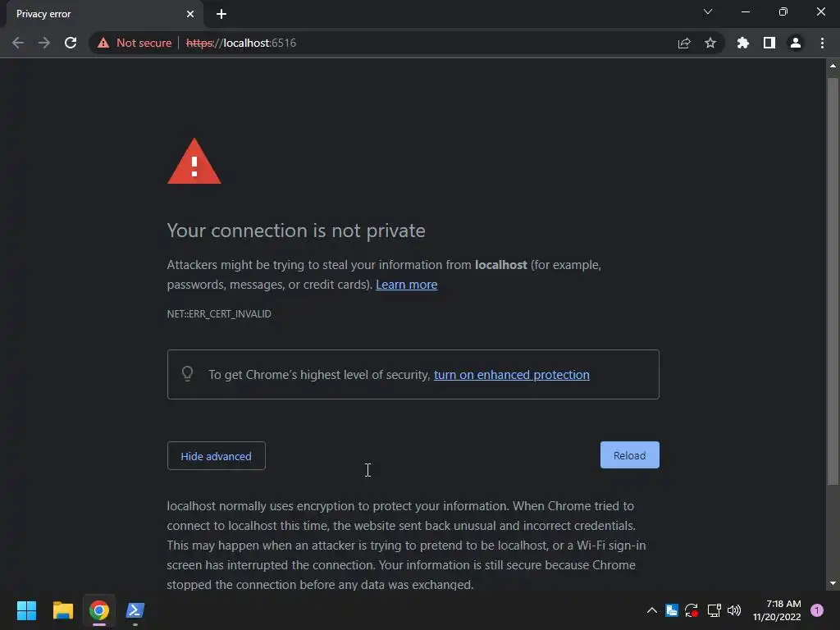
Task: Click the Your connection is not private heading
Action: 296,231
